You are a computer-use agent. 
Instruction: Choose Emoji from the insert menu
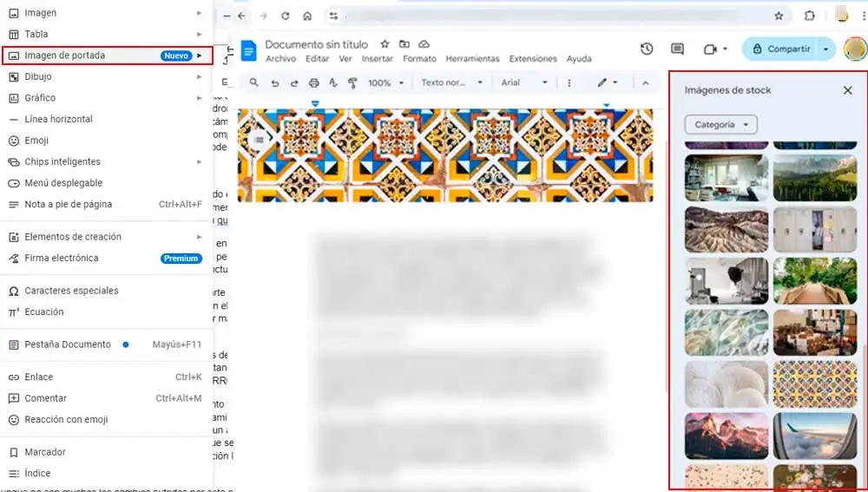pos(106,141)
